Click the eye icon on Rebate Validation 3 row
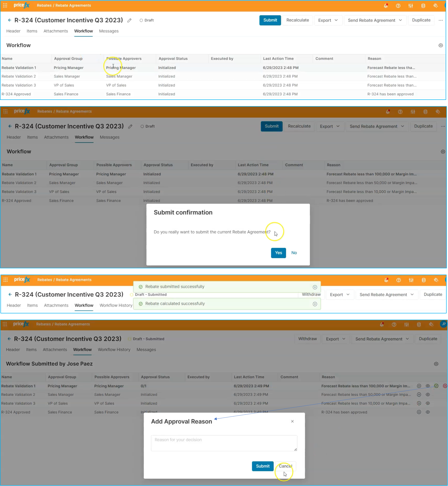This screenshot has height=486, width=448. pos(428,404)
